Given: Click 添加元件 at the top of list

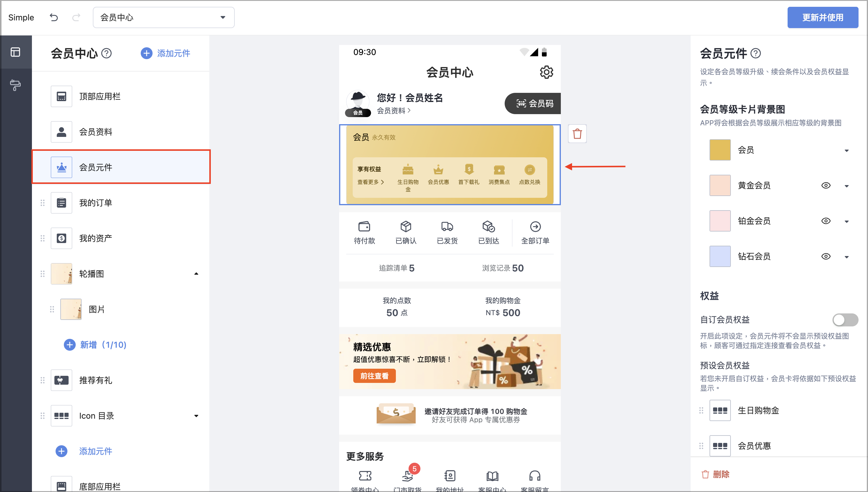Looking at the screenshot, I should (x=165, y=54).
